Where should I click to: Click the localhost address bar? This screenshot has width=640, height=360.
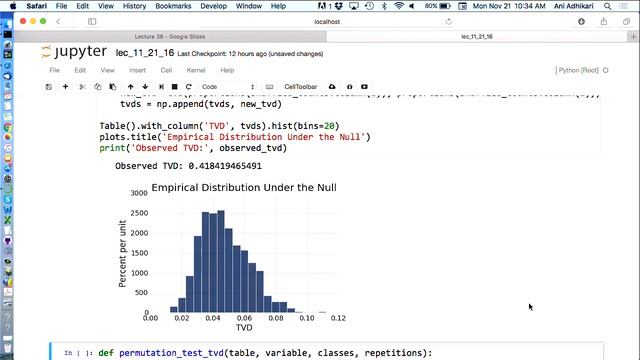pyautogui.click(x=327, y=22)
